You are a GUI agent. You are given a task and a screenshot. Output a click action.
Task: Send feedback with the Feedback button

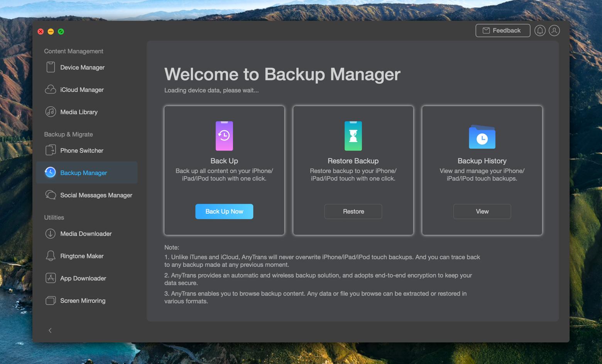503,30
